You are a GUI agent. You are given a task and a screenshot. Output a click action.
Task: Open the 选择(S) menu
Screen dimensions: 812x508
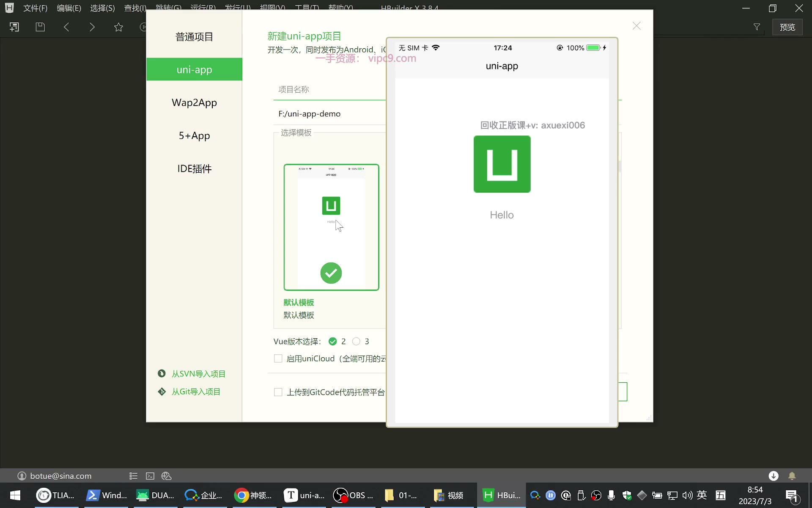(x=102, y=8)
